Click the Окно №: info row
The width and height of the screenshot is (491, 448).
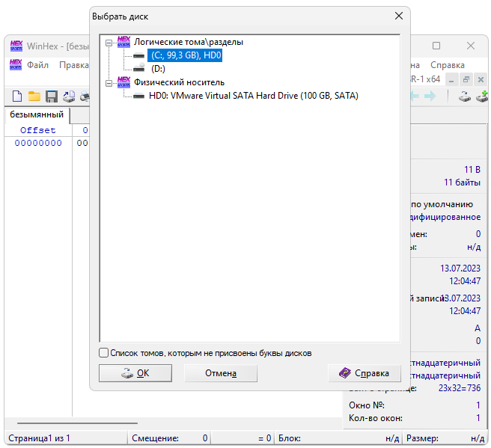point(415,405)
